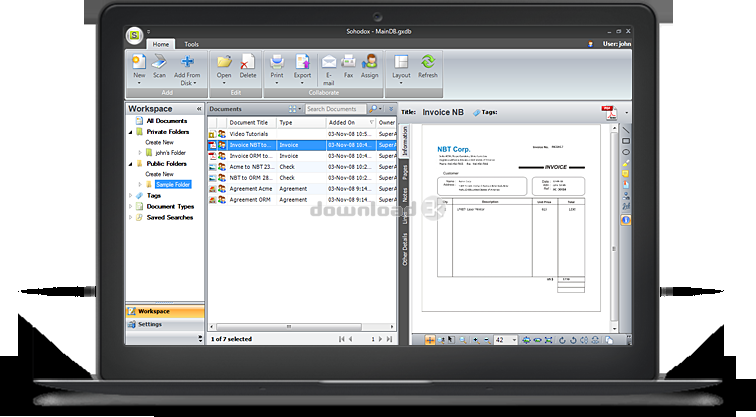Switch to the Home ribbon tab
The width and height of the screenshot is (756, 417).
coord(161,44)
